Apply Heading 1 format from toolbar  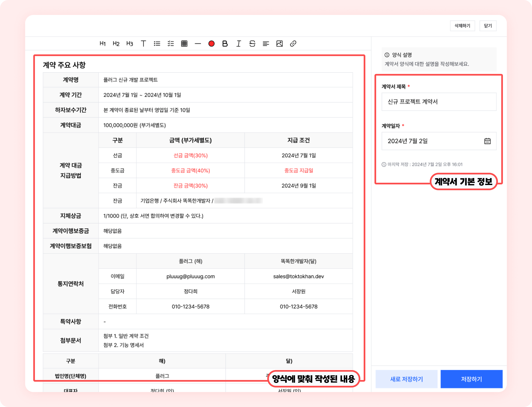(103, 44)
